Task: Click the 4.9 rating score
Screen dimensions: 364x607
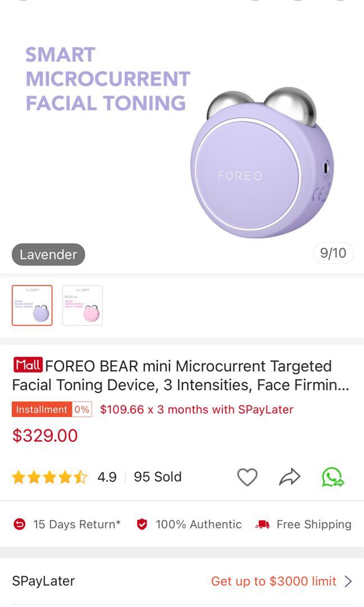Action: tap(107, 477)
